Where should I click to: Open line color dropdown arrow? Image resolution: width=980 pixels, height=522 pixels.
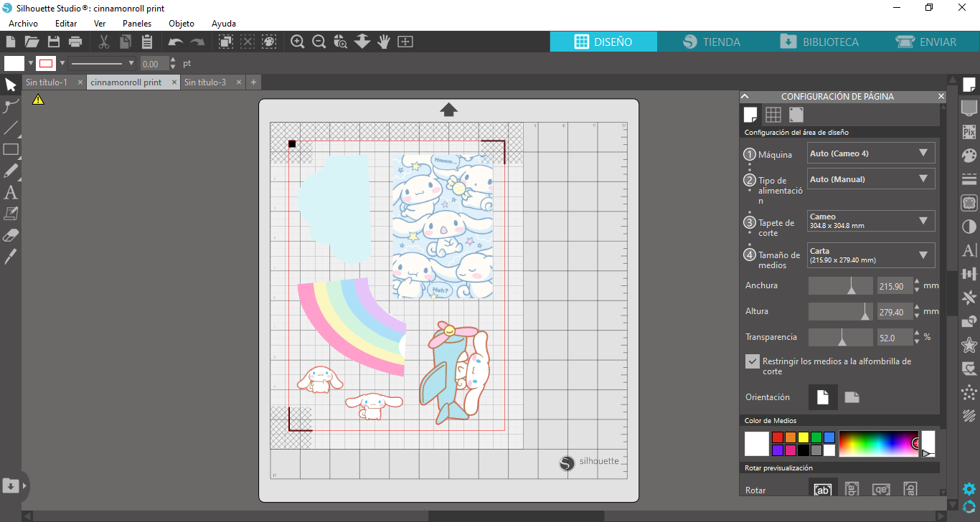coord(62,63)
